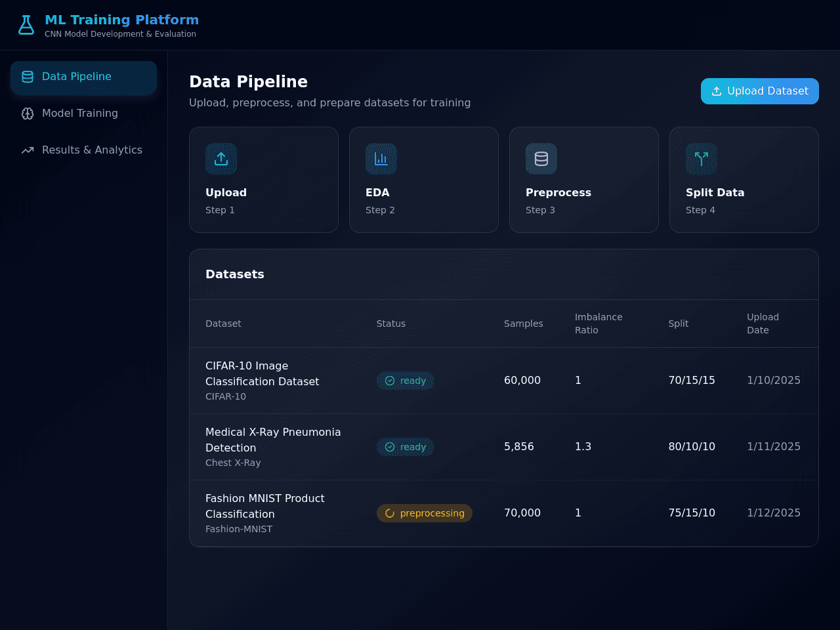Click the Datasets section heading
Image resolution: width=840 pixels, height=630 pixels.
(x=235, y=274)
